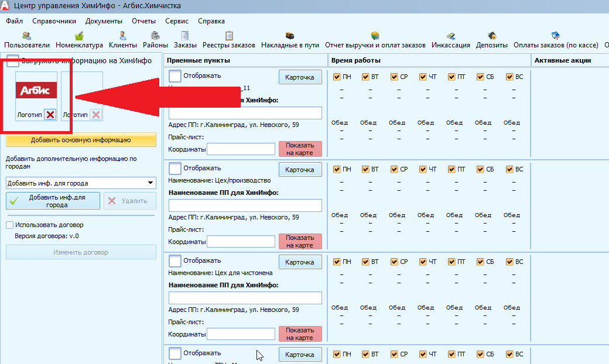Uncheck СР for Цех/производство
This screenshot has height=364, width=609.
[394, 169]
